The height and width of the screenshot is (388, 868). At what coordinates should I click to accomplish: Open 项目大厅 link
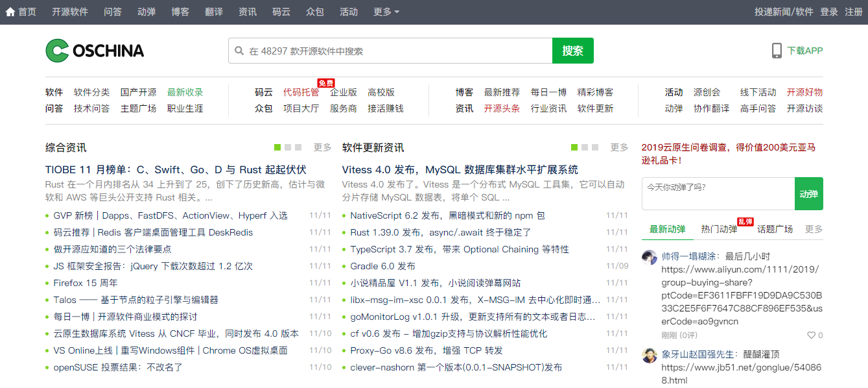tap(301, 108)
